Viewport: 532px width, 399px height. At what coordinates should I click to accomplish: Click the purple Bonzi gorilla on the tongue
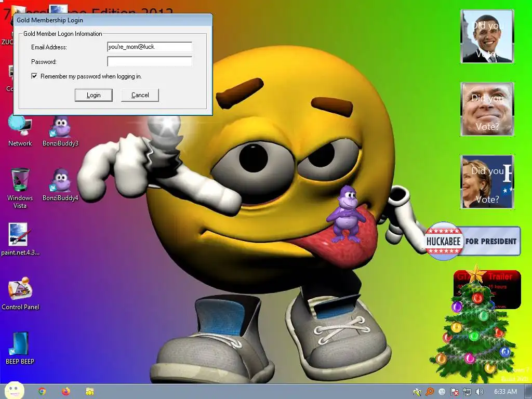pyautogui.click(x=347, y=214)
